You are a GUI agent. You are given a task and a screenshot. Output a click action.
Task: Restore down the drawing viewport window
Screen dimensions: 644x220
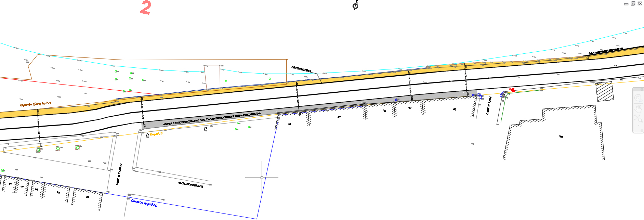(633, 3)
